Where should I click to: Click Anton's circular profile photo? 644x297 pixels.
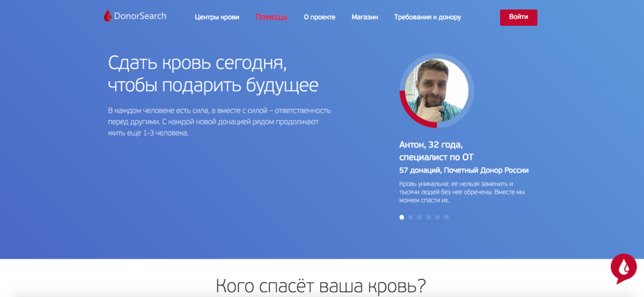point(436,89)
